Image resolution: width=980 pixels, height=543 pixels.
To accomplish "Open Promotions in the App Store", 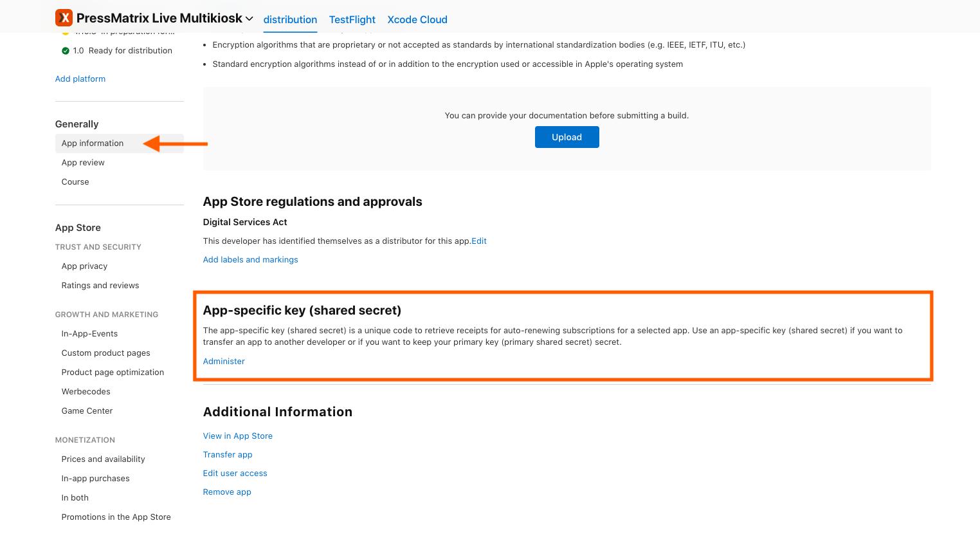I will click(x=116, y=517).
